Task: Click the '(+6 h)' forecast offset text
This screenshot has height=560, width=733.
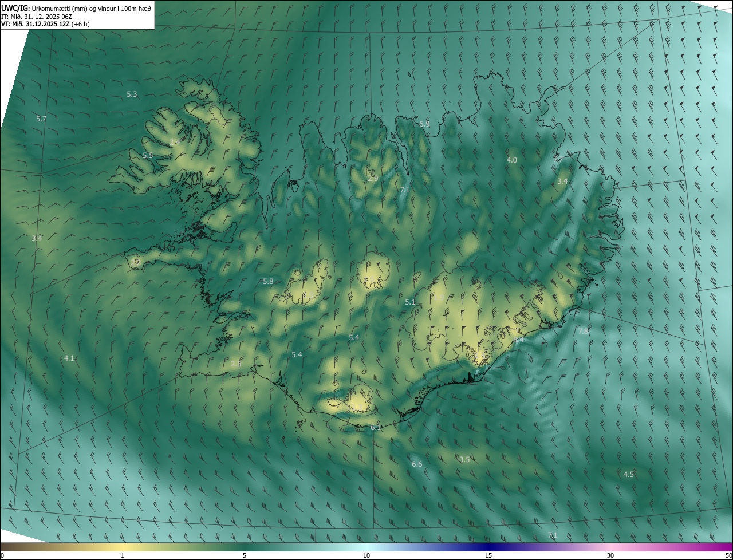Action: [80, 24]
